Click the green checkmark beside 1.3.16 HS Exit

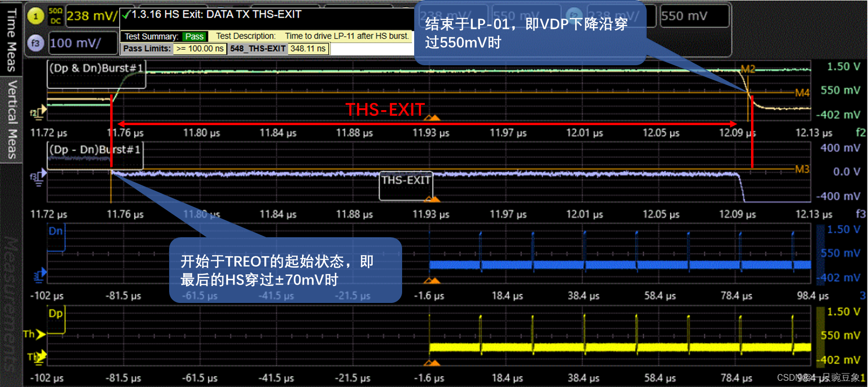pyautogui.click(x=126, y=15)
